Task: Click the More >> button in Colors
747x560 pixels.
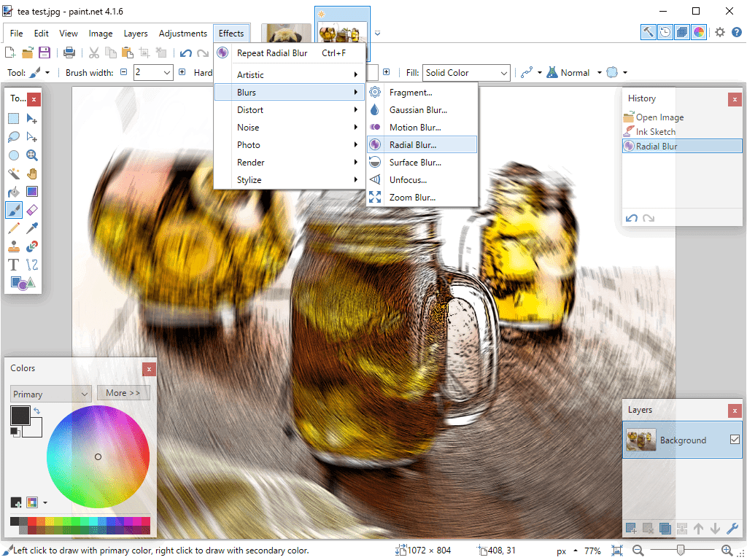Action: point(123,393)
